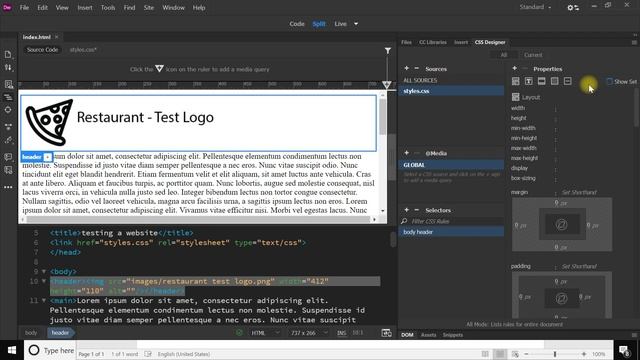
Task: Collapse the header tag on line 10
Action: click(44, 281)
